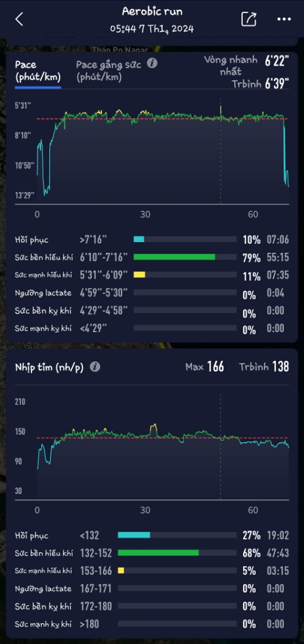Tap the cyan Hồi phục heart-rate bar
The height and width of the screenshot is (644, 304).
click(x=134, y=535)
